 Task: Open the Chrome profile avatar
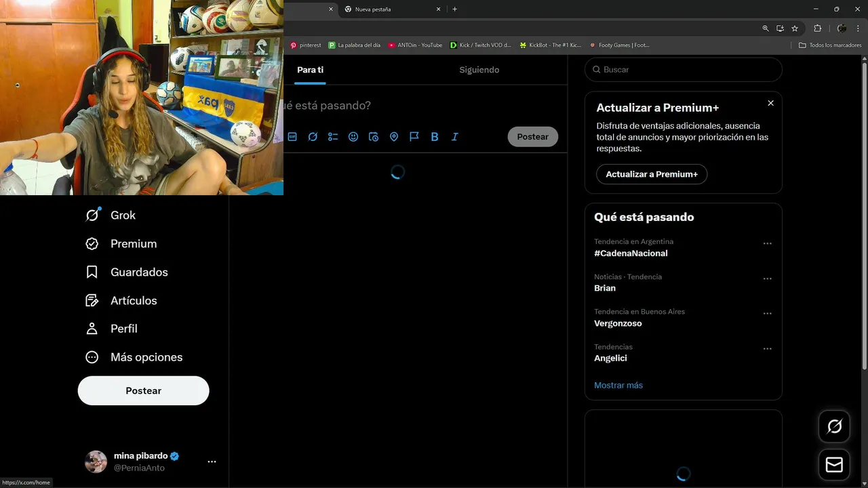[842, 28]
